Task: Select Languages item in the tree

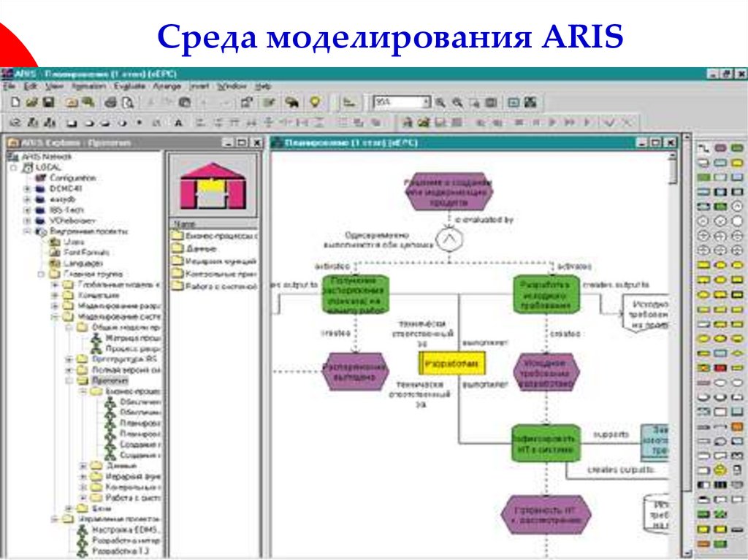Action: (x=83, y=264)
